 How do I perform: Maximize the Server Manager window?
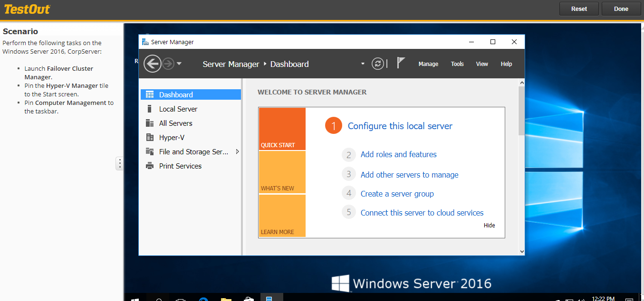[493, 42]
